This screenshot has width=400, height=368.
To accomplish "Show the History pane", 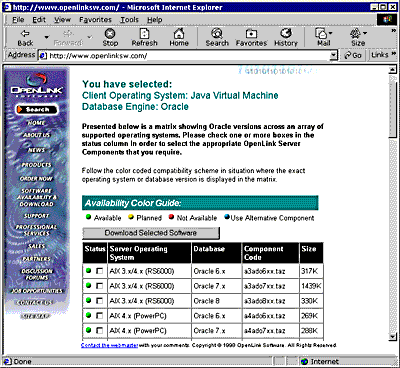I will click(286, 37).
